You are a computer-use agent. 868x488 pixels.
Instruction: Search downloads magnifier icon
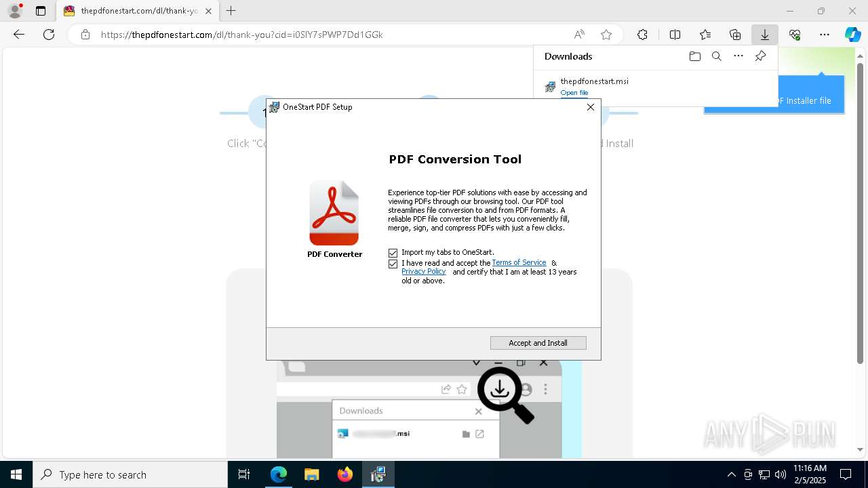tap(717, 56)
